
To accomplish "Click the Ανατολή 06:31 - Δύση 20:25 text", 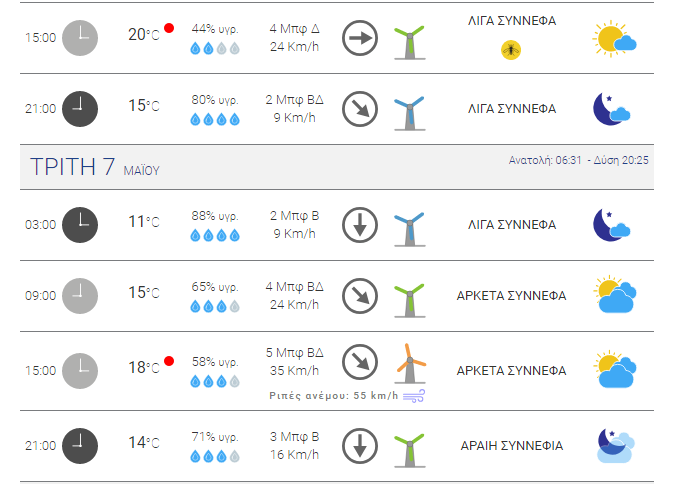I will (x=579, y=160).
